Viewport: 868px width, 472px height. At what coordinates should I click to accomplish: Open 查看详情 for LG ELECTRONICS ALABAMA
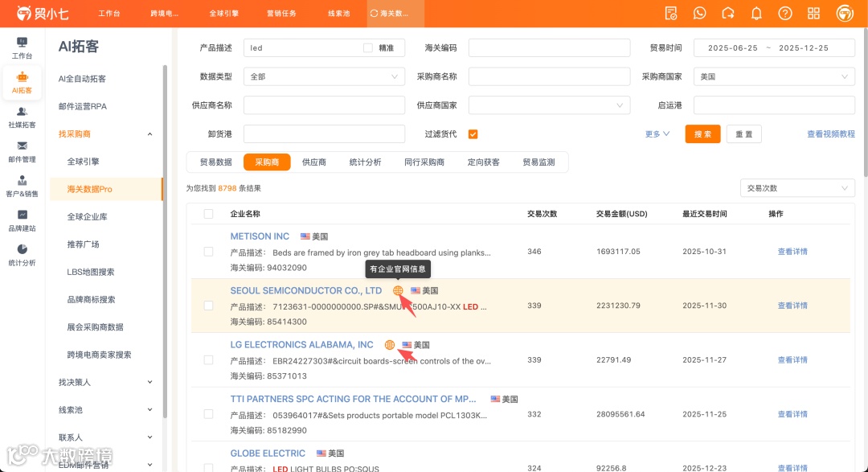click(792, 360)
